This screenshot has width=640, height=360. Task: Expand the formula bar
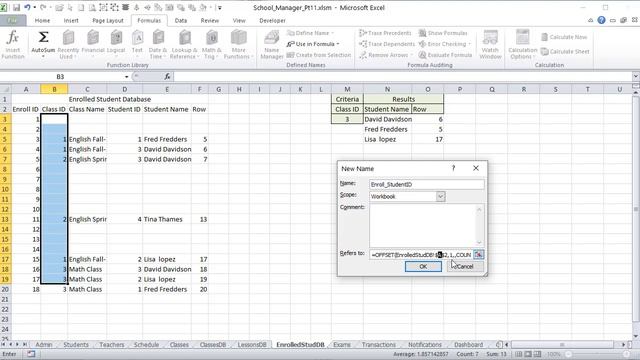click(x=636, y=76)
